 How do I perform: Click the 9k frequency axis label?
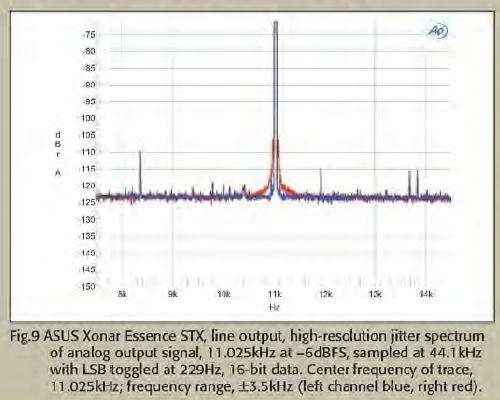point(173,294)
